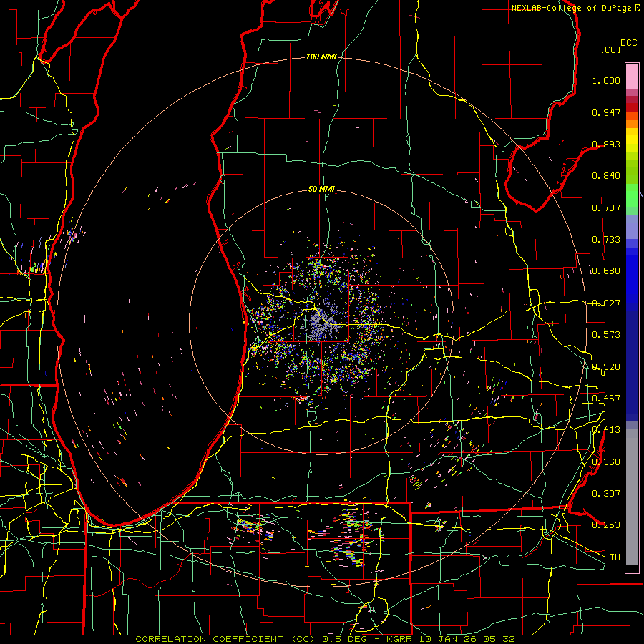Click the TH threshold label on legend
Screen dimensions: 644x644
[x=615, y=557]
